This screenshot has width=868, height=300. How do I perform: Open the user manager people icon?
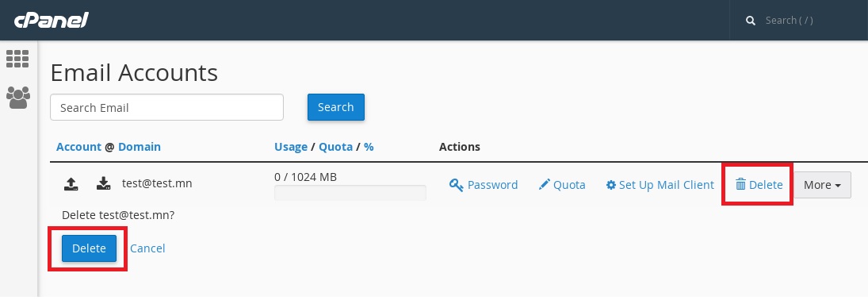[x=17, y=98]
